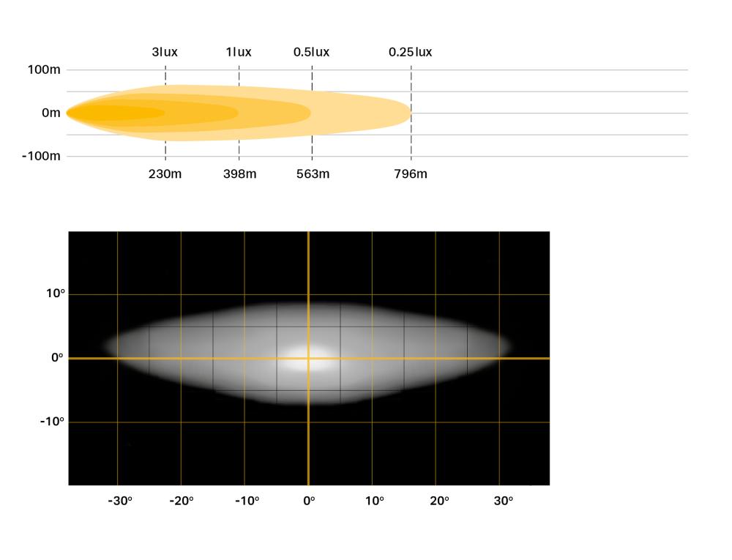Select the -20° horizontal axis label
Screen dimensions: 732x560
coord(181,501)
